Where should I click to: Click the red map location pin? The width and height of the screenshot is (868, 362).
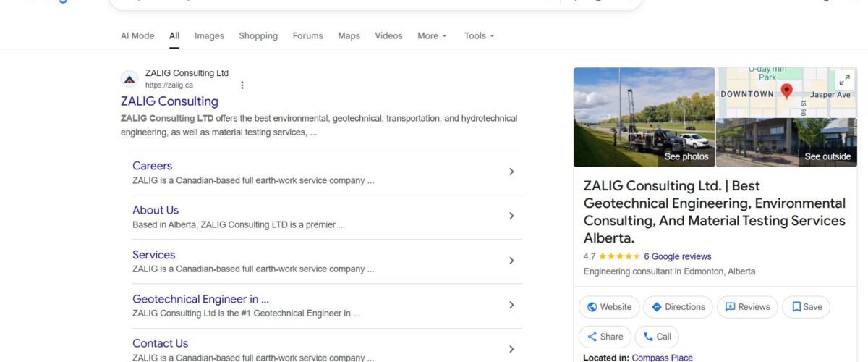click(x=787, y=91)
